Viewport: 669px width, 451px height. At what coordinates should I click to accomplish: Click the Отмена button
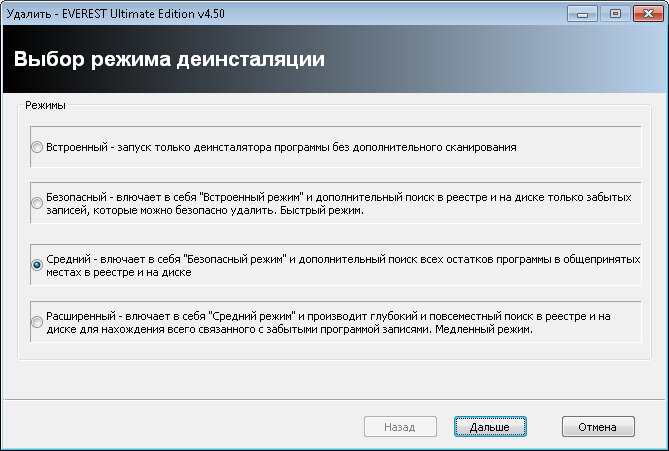[x=598, y=427]
